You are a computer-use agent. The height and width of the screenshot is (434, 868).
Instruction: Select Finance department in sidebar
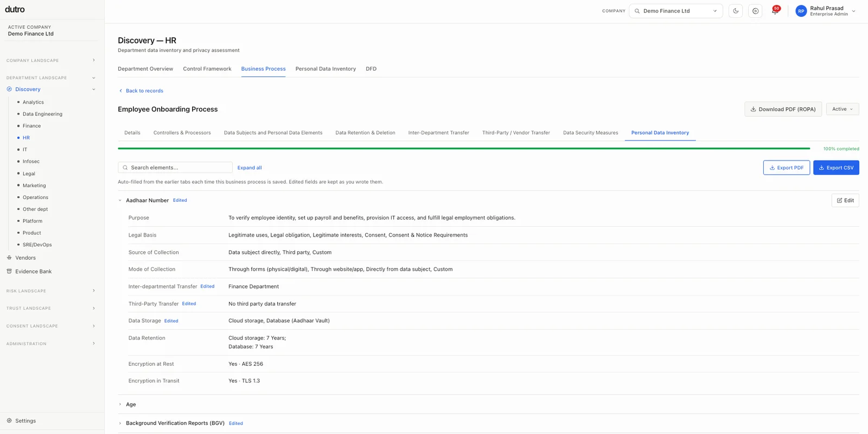click(x=31, y=126)
